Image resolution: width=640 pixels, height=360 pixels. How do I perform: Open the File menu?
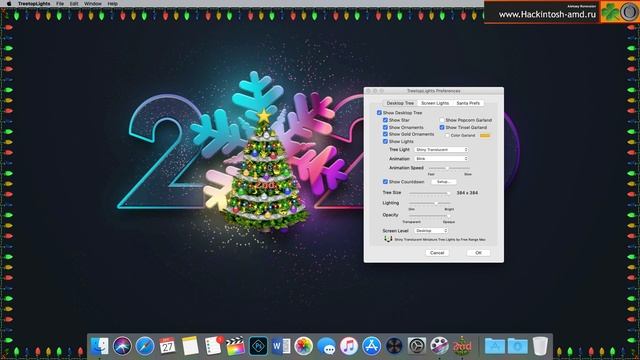[60, 3]
